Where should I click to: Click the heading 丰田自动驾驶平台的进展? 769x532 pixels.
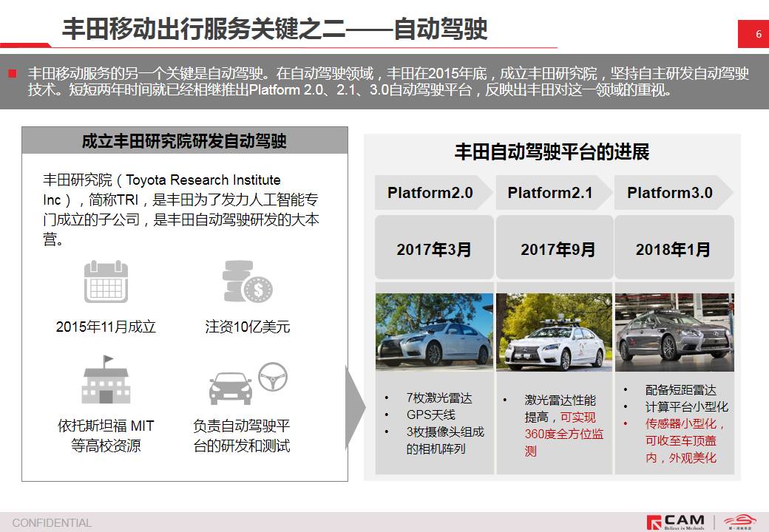(x=552, y=152)
